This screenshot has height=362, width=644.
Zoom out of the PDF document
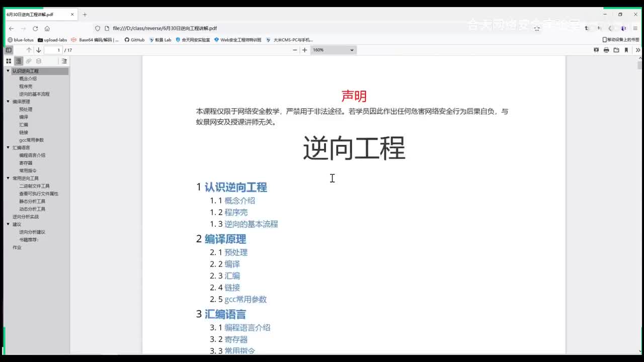295,50
